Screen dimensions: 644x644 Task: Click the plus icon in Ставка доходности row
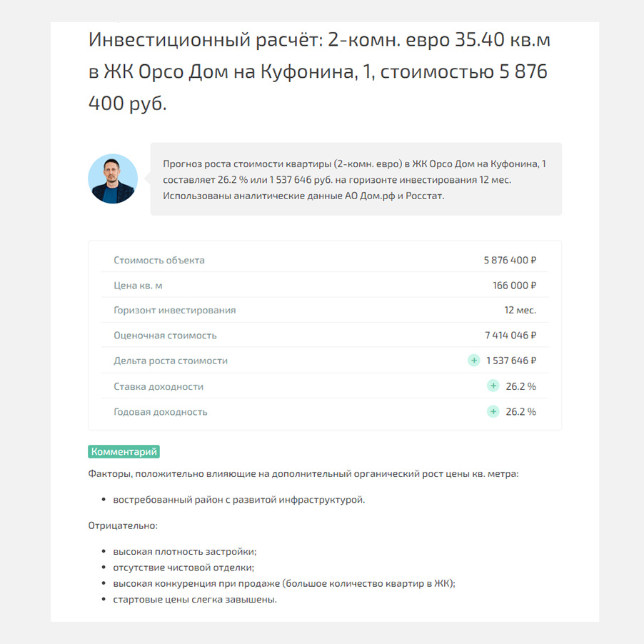click(x=493, y=386)
